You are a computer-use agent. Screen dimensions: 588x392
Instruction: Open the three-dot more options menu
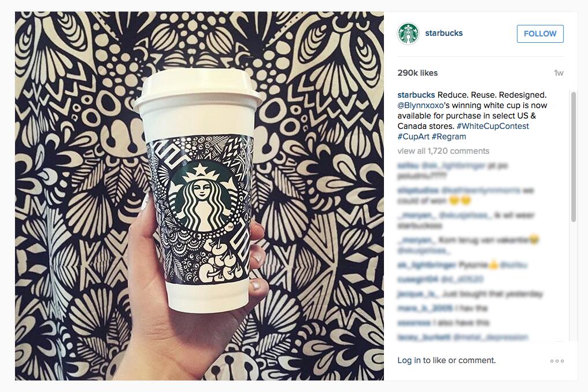tap(557, 361)
